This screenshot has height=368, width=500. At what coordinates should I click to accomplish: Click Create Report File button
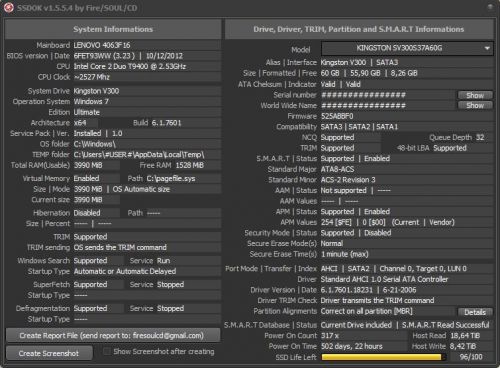tap(113, 336)
